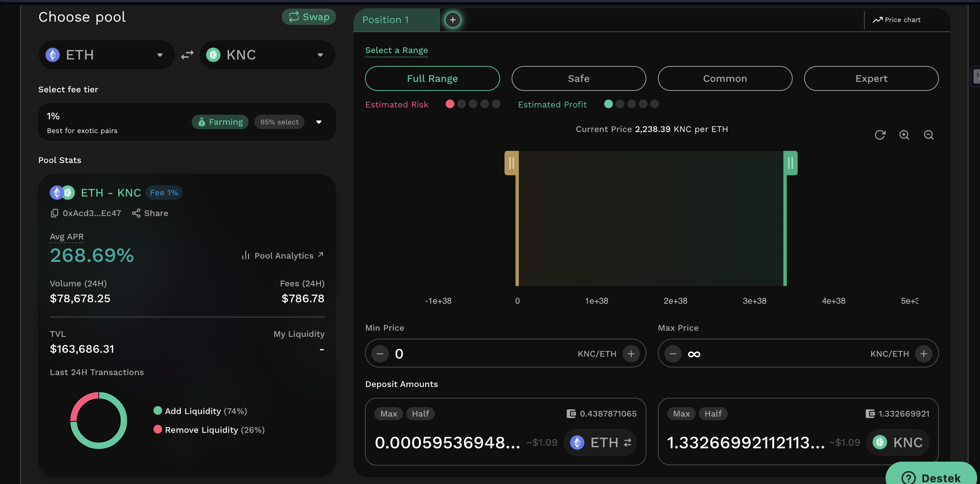This screenshot has width=980, height=484.
Task: Select the Expert range preset
Action: [x=871, y=79]
